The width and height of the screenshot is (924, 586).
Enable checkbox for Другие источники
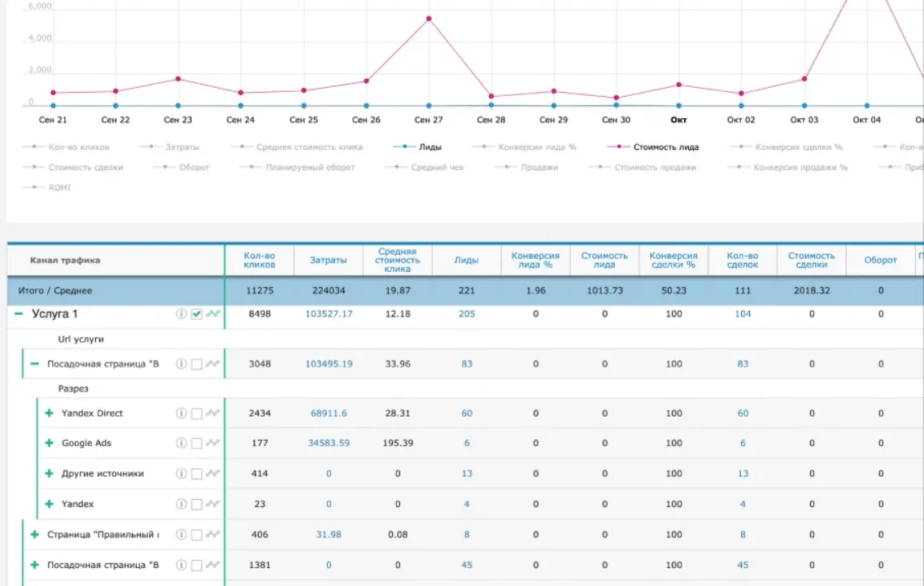(196, 474)
